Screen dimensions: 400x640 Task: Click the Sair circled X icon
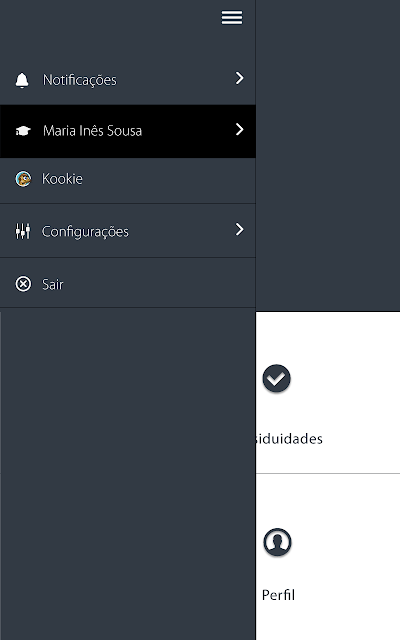point(23,284)
